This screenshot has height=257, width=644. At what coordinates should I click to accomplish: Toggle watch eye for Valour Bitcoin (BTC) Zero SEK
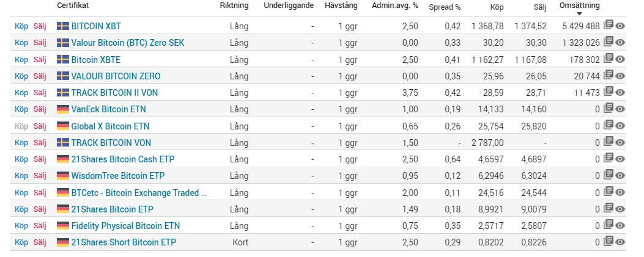coord(620,43)
